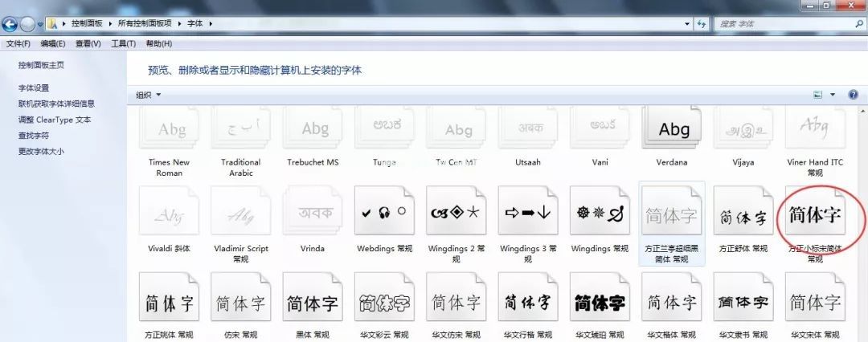This screenshot has width=868, height=342.
Task: Select the 方正舒体 常规 font icon
Action: (x=744, y=216)
